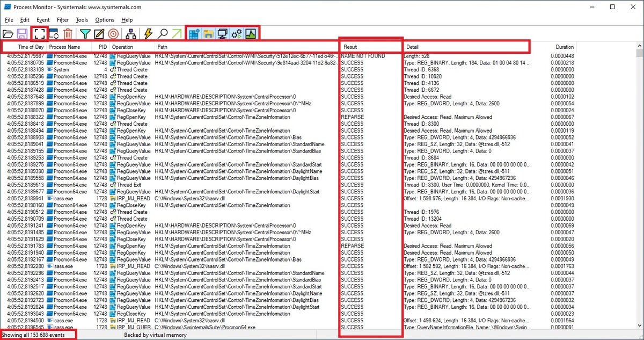
Task: Toggle the Autoscroll toolbar icon
Action: (54, 34)
